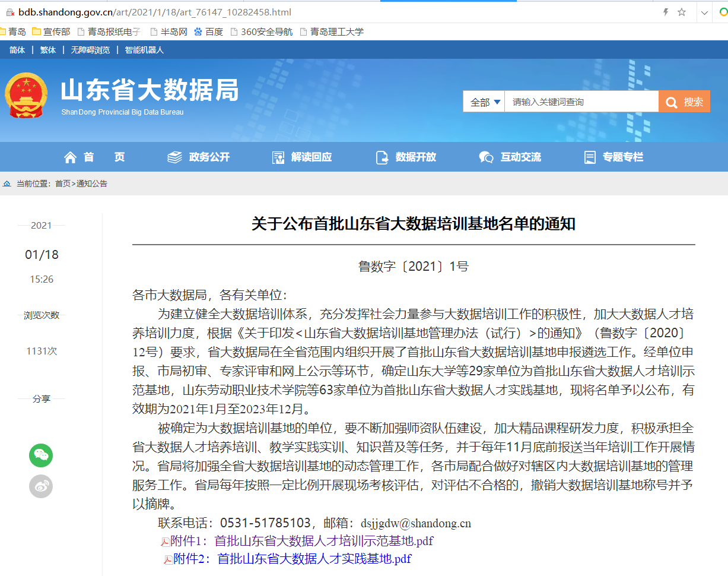Open 附件2 首批山东省大数据人才实践基地.pdf link
Screen dimensions: 728x576
click(314, 559)
